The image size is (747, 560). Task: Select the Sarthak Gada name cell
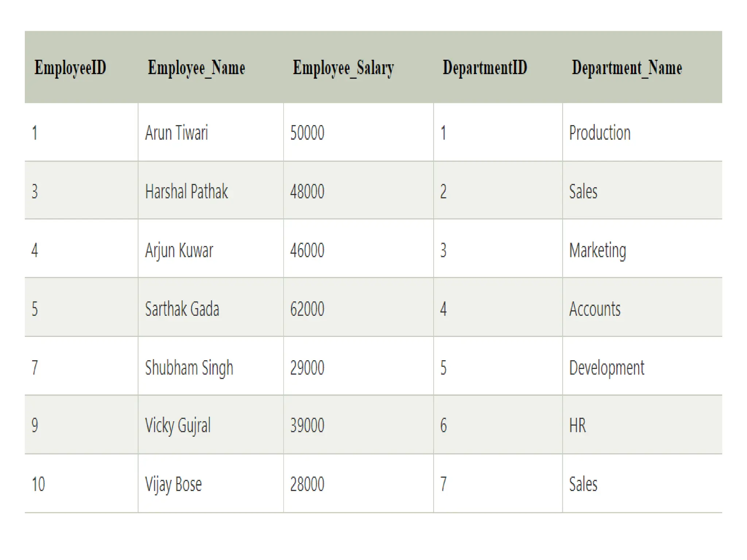(x=211, y=307)
